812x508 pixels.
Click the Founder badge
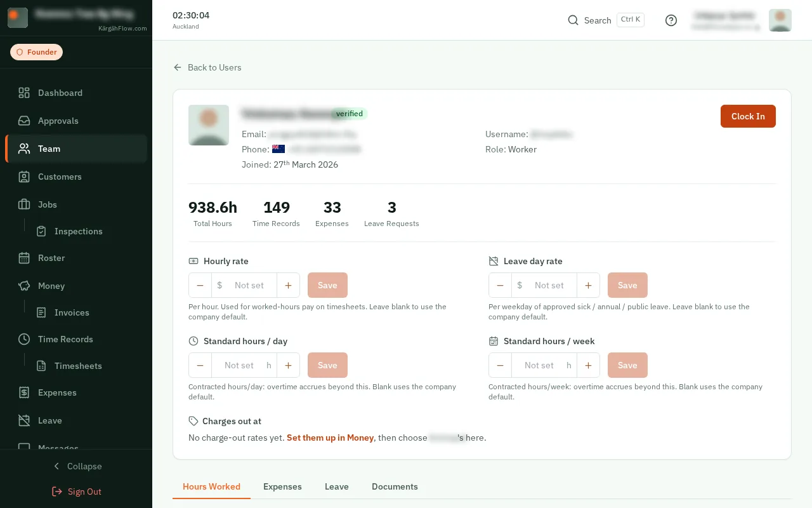tap(36, 52)
